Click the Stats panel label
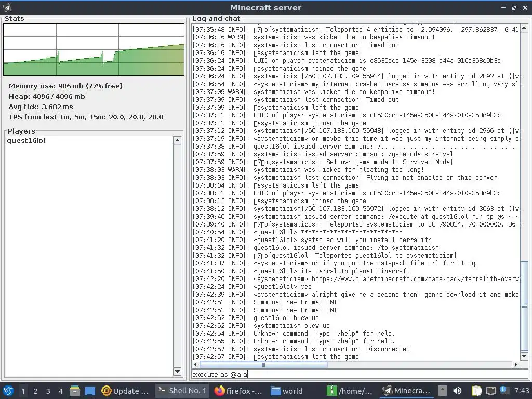The width and height of the screenshot is (532, 399). point(14,18)
